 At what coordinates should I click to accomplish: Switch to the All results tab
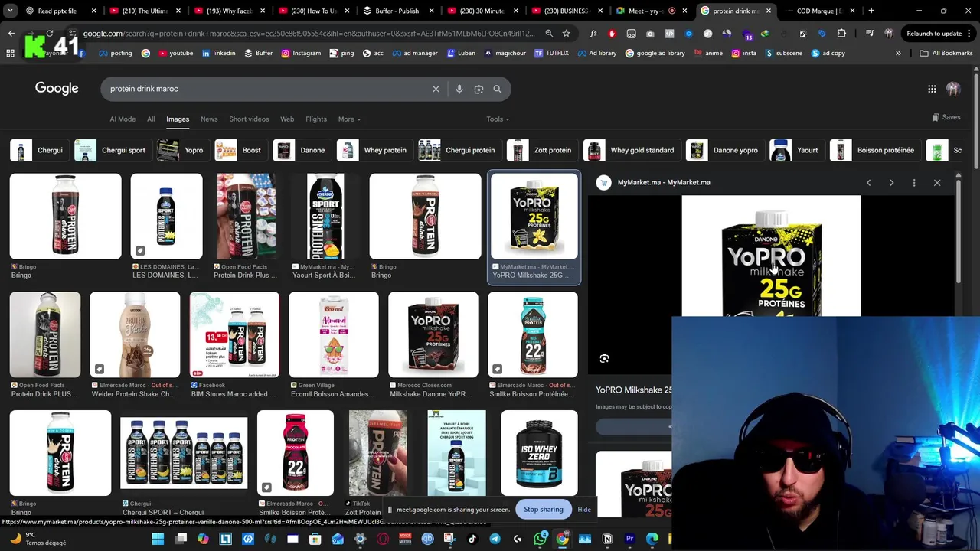pyautogui.click(x=151, y=119)
